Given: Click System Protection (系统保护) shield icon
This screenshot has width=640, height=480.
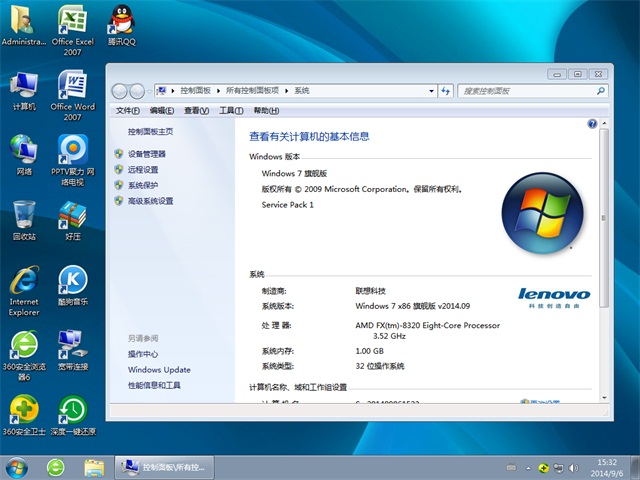Looking at the screenshot, I should tap(119, 185).
